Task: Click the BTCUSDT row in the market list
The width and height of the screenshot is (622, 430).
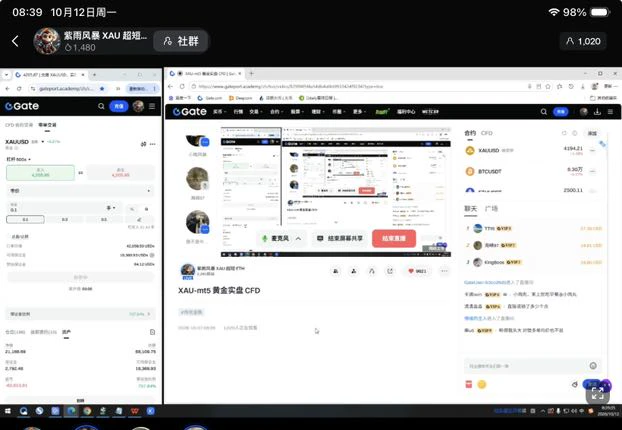Action: (532, 171)
